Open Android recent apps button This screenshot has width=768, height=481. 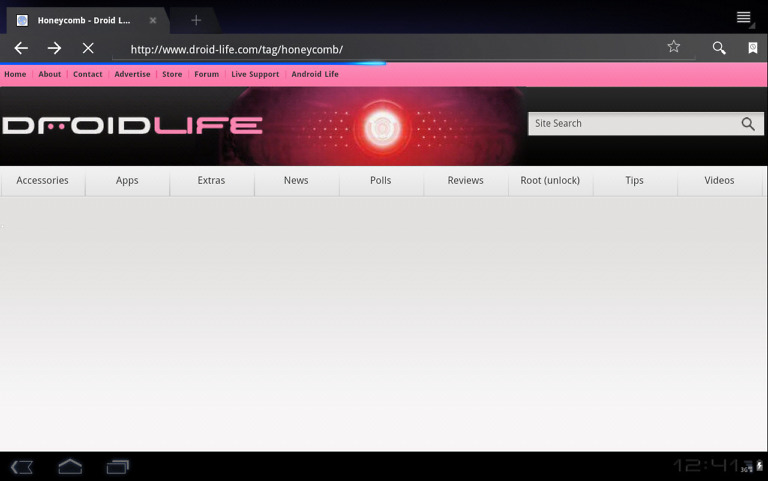point(118,466)
